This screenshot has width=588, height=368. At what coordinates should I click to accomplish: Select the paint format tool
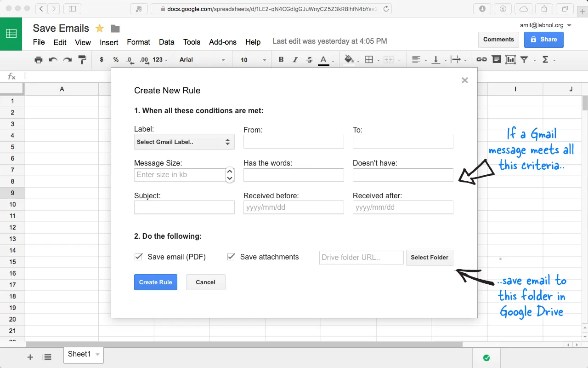tap(82, 59)
